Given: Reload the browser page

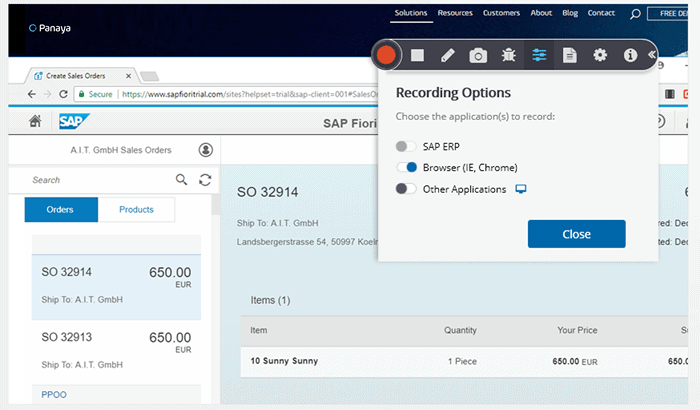Looking at the screenshot, I should (63, 94).
